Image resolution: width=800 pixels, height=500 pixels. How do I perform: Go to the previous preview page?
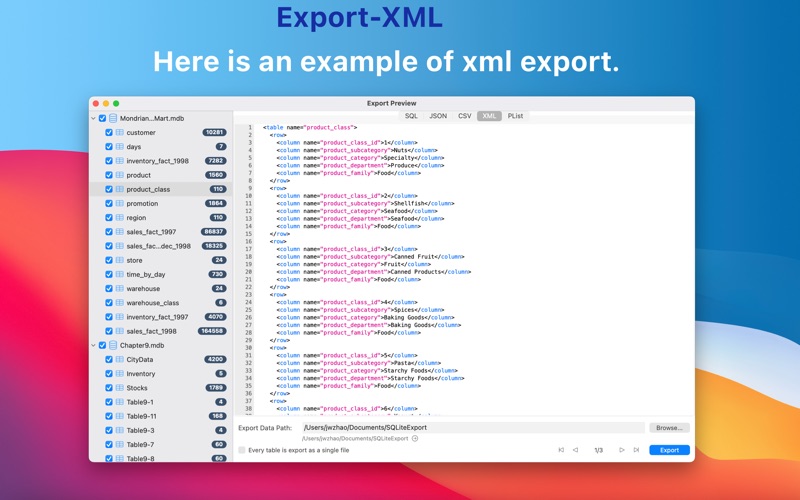(x=576, y=450)
